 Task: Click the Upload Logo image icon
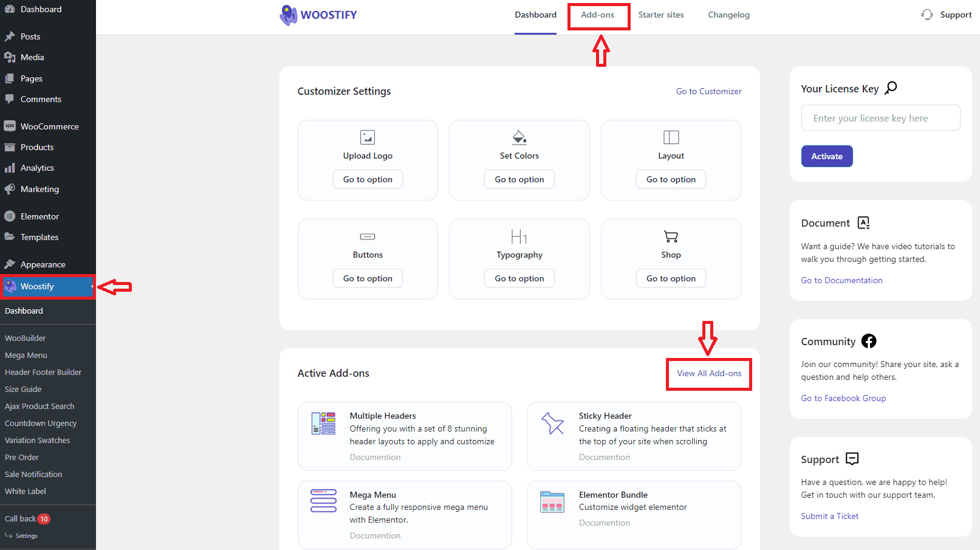click(x=368, y=137)
